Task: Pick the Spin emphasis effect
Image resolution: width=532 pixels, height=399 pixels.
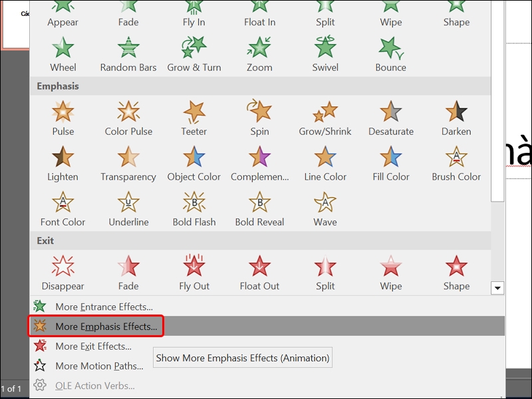Action: [x=259, y=118]
